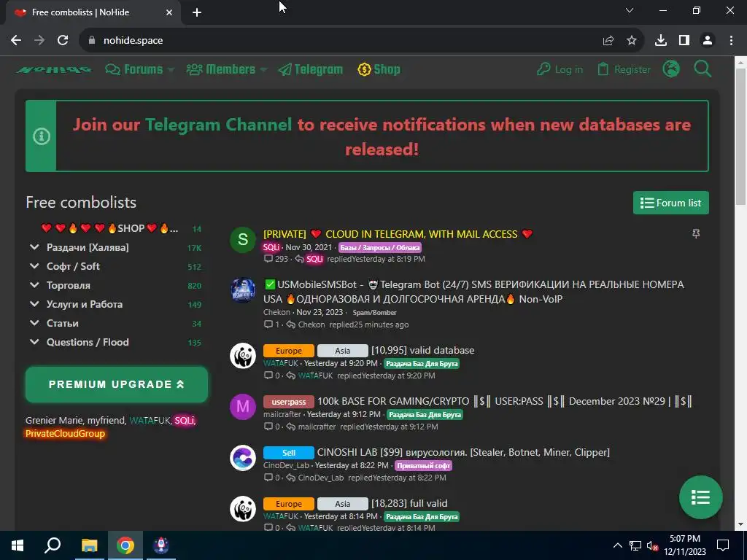The height and width of the screenshot is (560, 747).
Task: Click the Chrome taskbar icon
Action: pos(125,545)
